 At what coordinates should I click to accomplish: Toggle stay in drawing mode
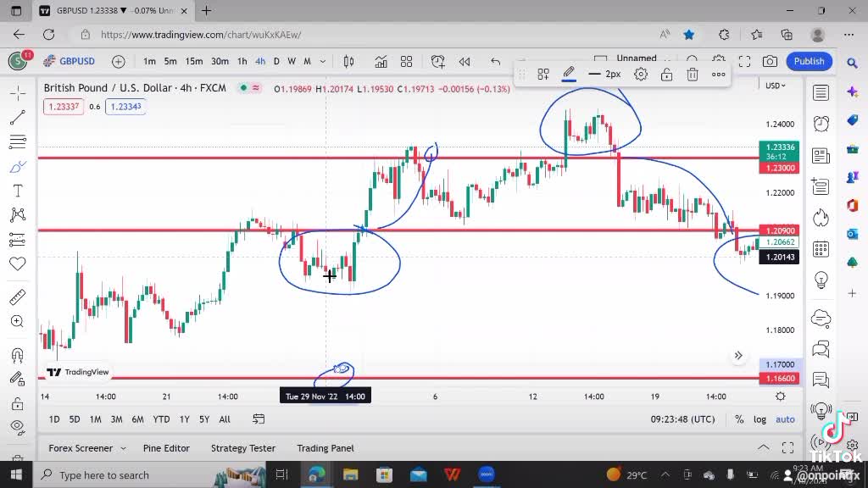[x=18, y=379]
